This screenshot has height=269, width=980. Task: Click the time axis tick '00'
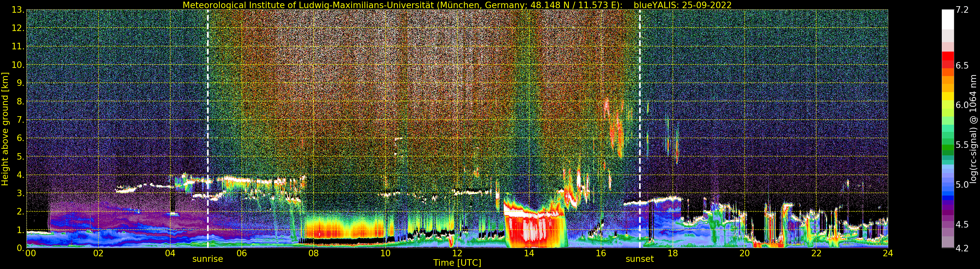tap(30, 253)
